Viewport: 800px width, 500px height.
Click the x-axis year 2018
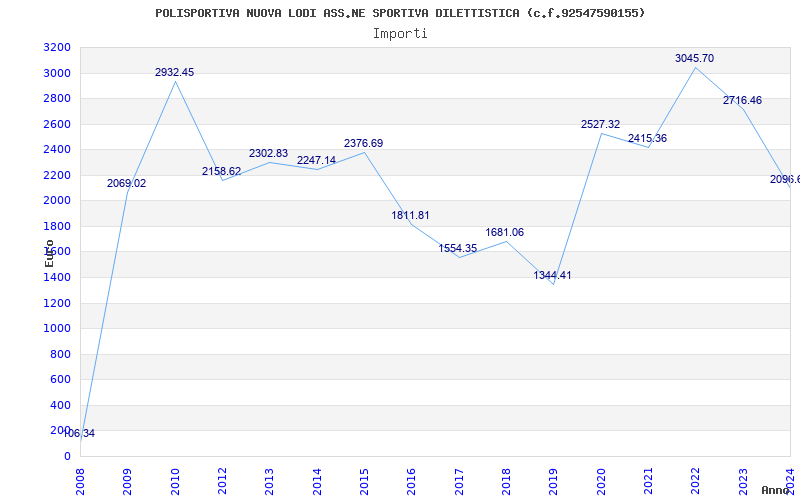pyautogui.click(x=506, y=481)
